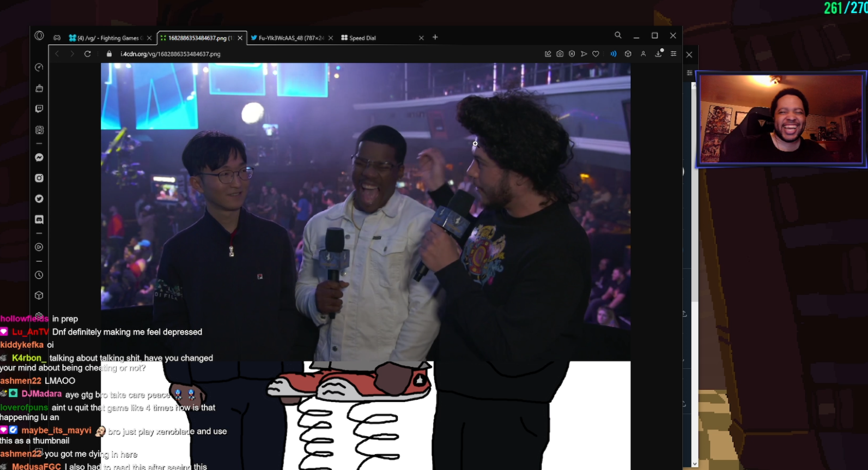Click the blue sound waves toolbar icon
Screen dimensions: 868x470
[x=614, y=54]
